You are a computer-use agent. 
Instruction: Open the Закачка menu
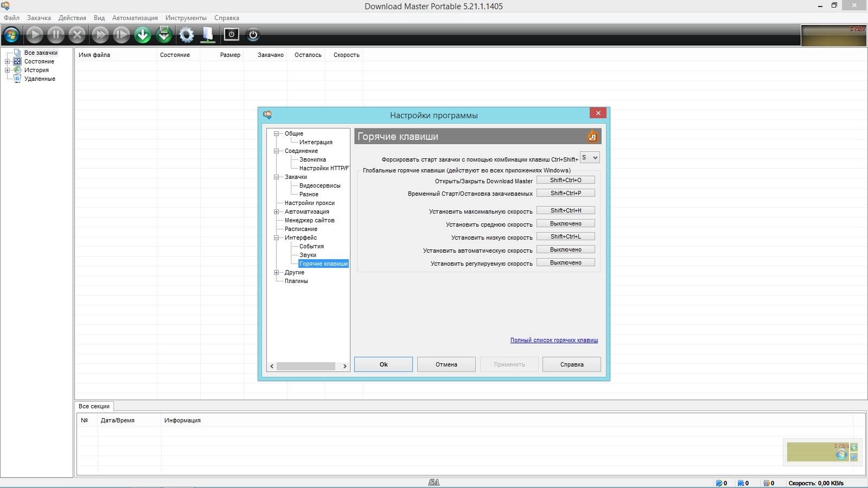pyautogui.click(x=39, y=18)
